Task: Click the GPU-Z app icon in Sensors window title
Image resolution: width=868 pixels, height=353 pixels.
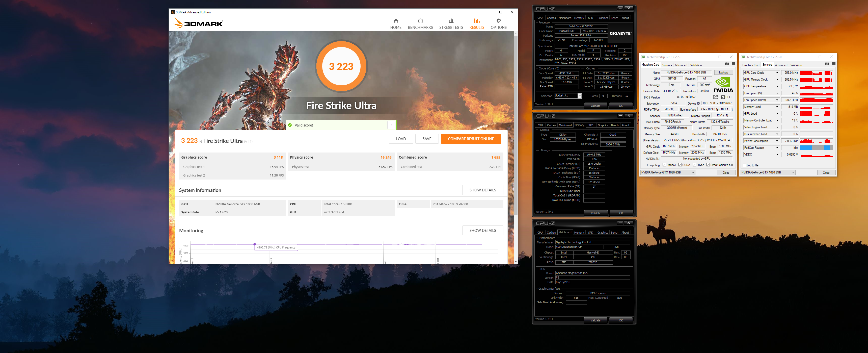Action: point(743,57)
